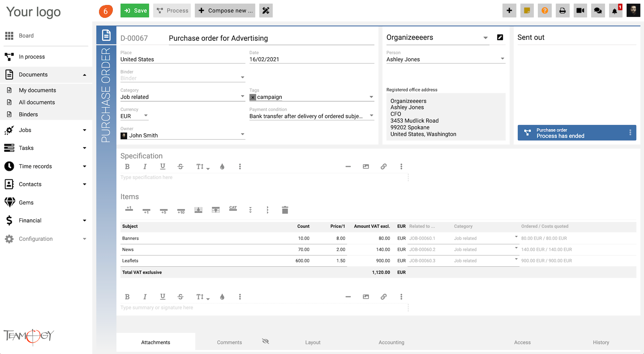Viewport: 644px width, 354px height.
Task: Click the orange help question mark icon
Action: (545, 11)
